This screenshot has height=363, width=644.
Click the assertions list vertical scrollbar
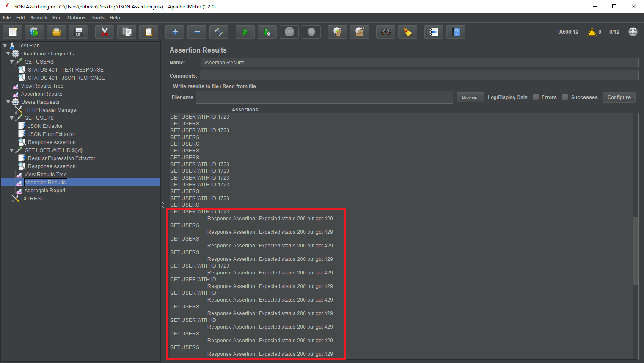(x=635, y=250)
